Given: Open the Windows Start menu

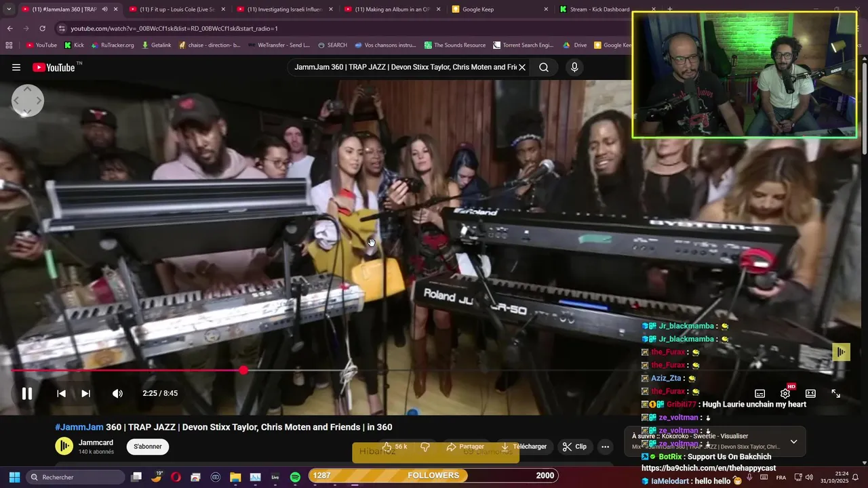Looking at the screenshot, I should click(14, 477).
